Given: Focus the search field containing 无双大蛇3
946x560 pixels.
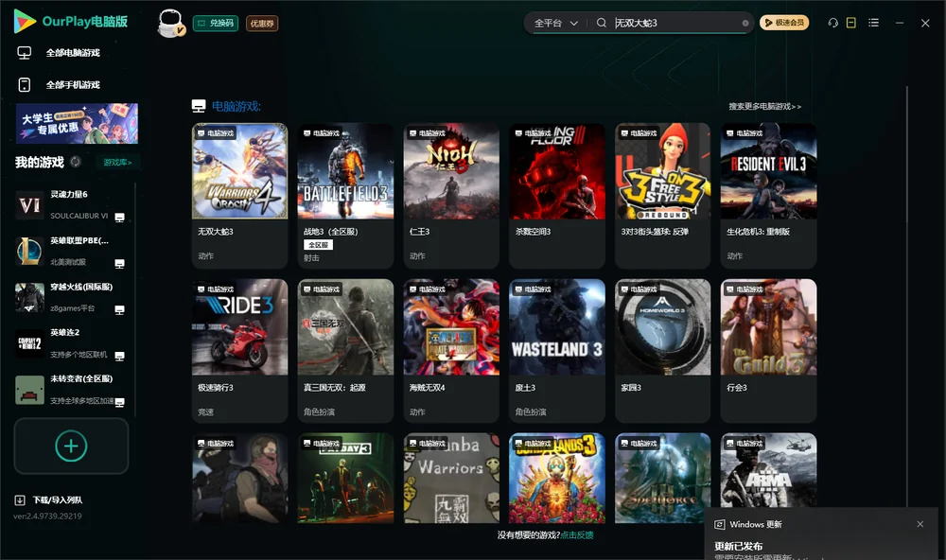Looking at the screenshot, I should (675, 23).
